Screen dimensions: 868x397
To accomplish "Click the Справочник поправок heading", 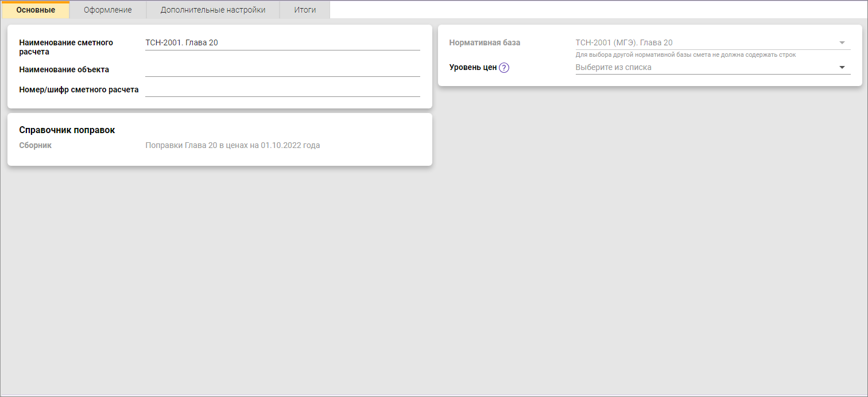I will click(67, 130).
